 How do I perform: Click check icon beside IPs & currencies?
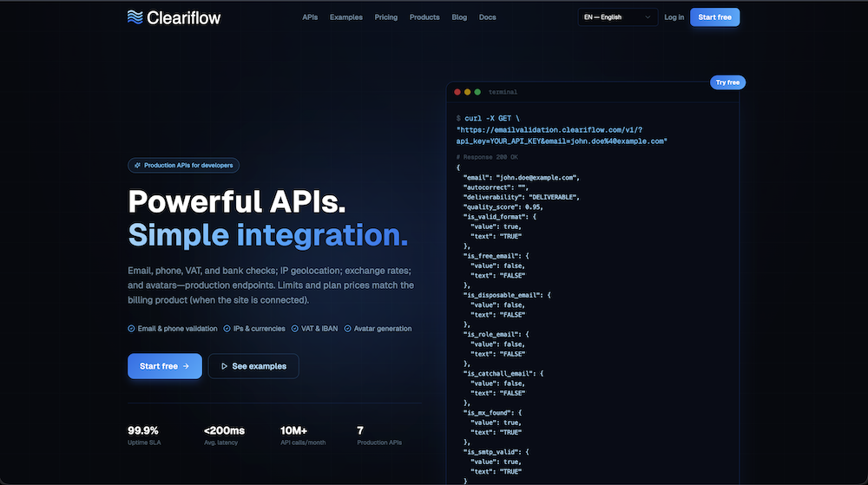pyautogui.click(x=227, y=329)
